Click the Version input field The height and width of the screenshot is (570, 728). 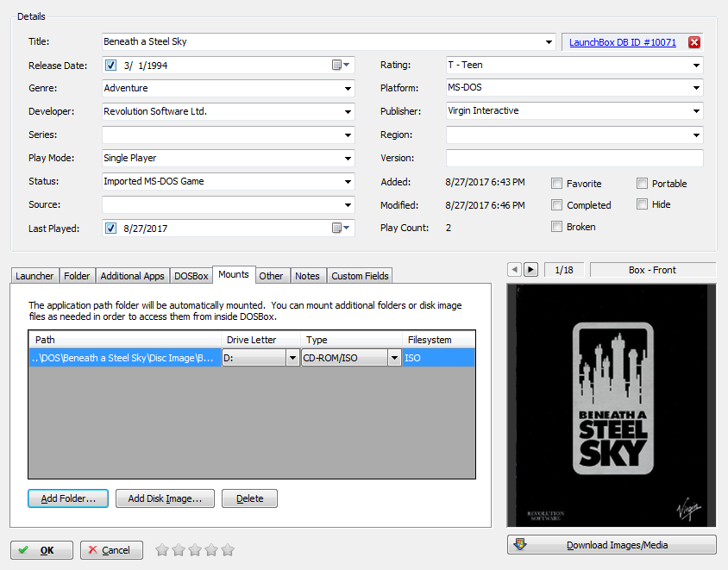pos(574,158)
